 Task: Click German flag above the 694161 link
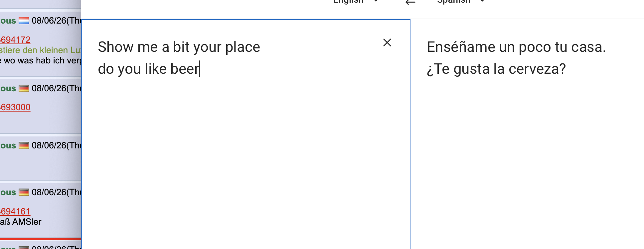click(x=24, y=193)
